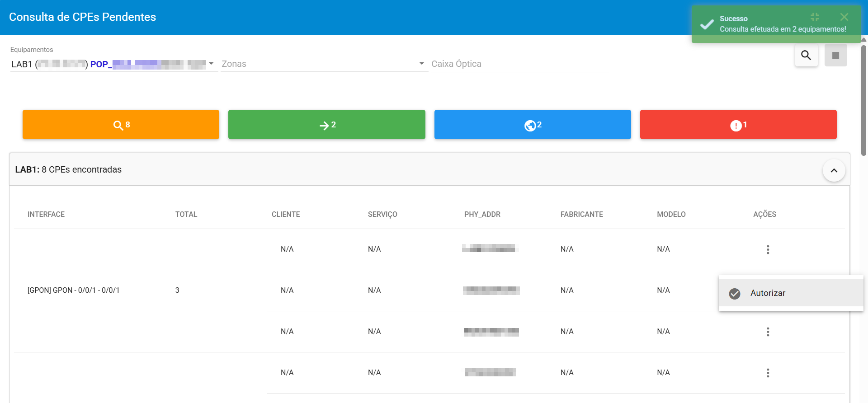Open the red alert card showing 1
The width and height of the screenshot is (868, 403).
tap(738, 124)
